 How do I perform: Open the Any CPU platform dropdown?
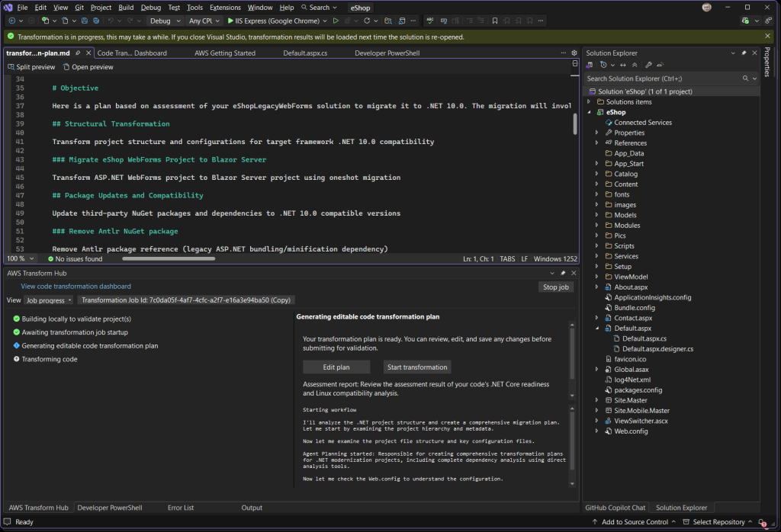[x=203, y=21]
